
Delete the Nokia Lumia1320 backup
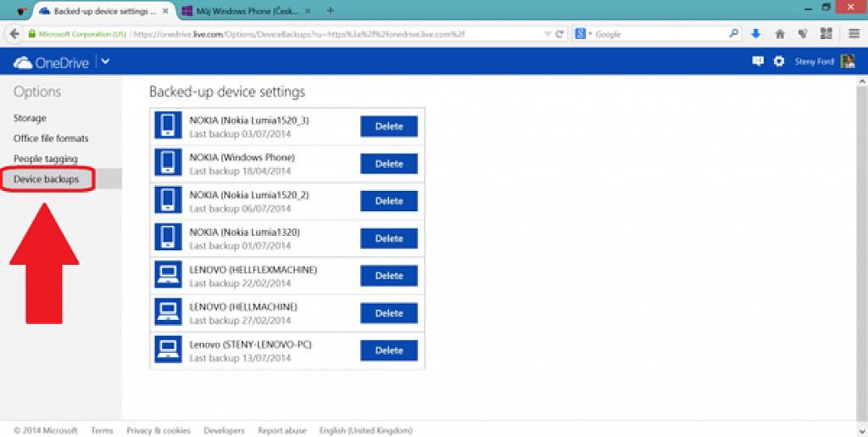pyautogui.click(x=389, y=238)
